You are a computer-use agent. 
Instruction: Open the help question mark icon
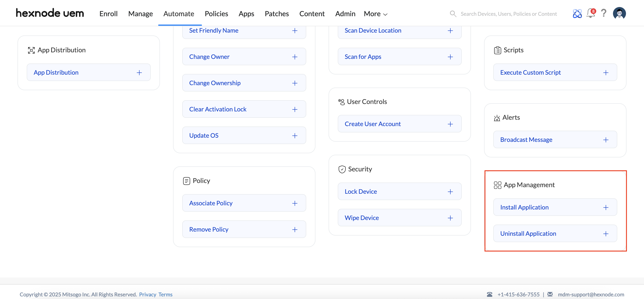[x=603, y=13]
